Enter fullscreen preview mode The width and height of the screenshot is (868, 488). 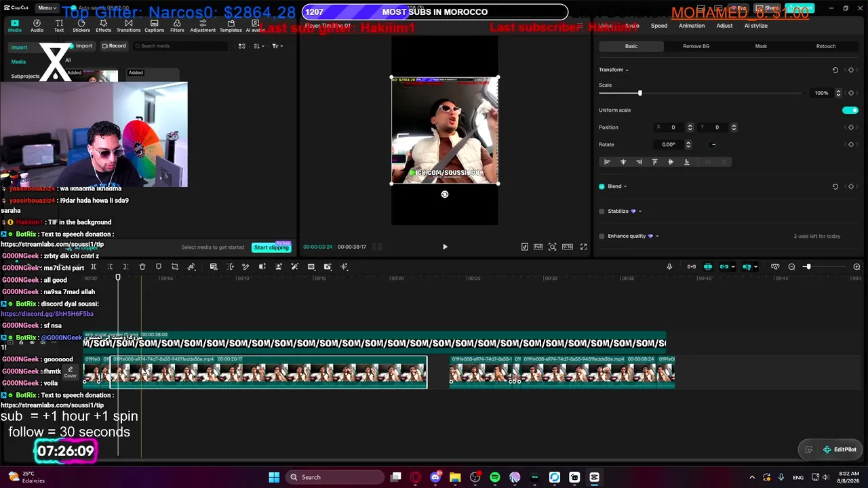tap(583, 247)
